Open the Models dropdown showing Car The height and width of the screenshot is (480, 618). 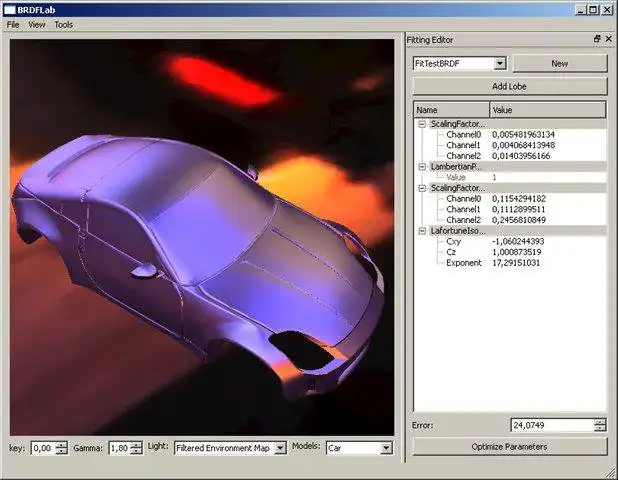click(x=386, y=448)
